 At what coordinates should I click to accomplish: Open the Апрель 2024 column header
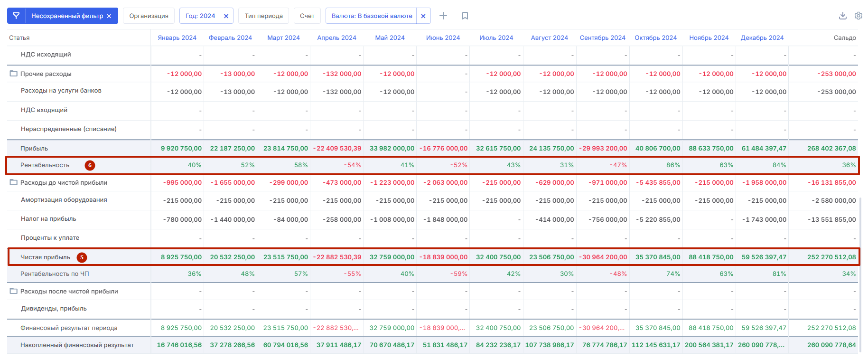[336, 38]
